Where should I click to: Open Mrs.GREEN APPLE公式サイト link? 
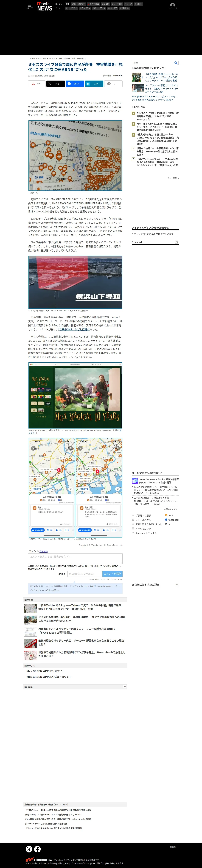point(45,671)
